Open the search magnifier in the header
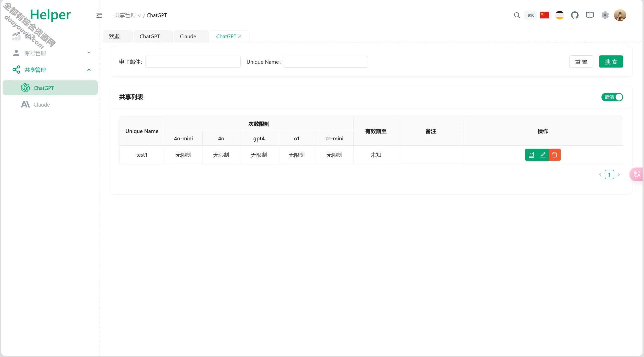644x357 pixels. click(x=517, y=15)
